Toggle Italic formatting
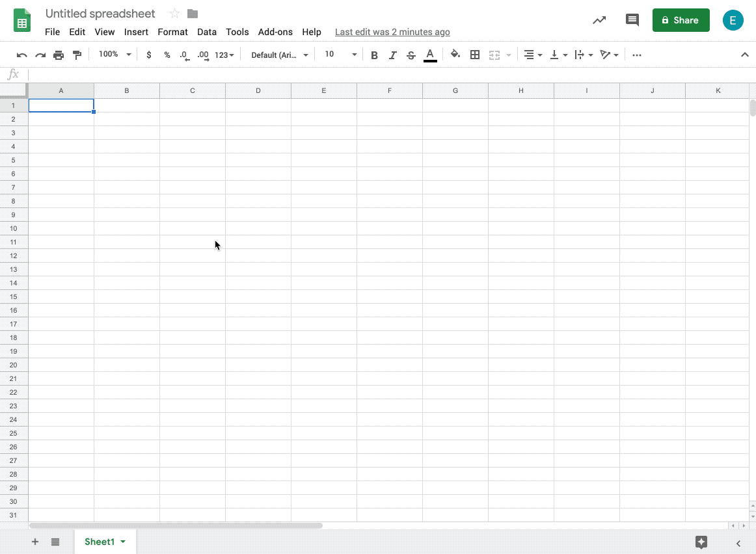756x554 pixels. [x=392, y=55]
